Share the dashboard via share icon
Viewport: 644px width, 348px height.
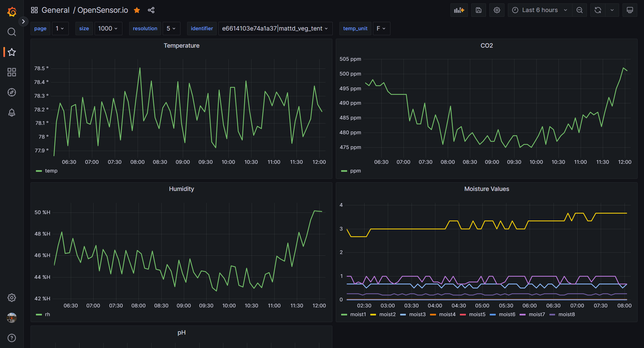tap(151, 10)
